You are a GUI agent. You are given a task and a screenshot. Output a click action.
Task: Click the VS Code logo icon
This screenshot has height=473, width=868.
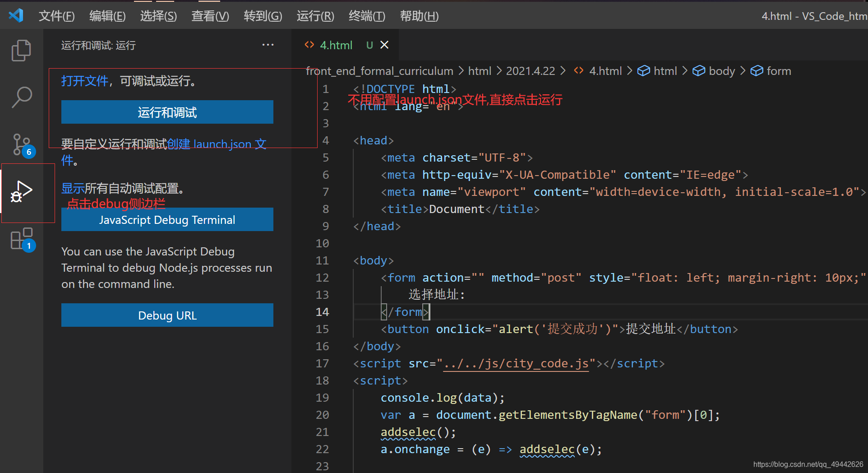click(x=16, y=16)
